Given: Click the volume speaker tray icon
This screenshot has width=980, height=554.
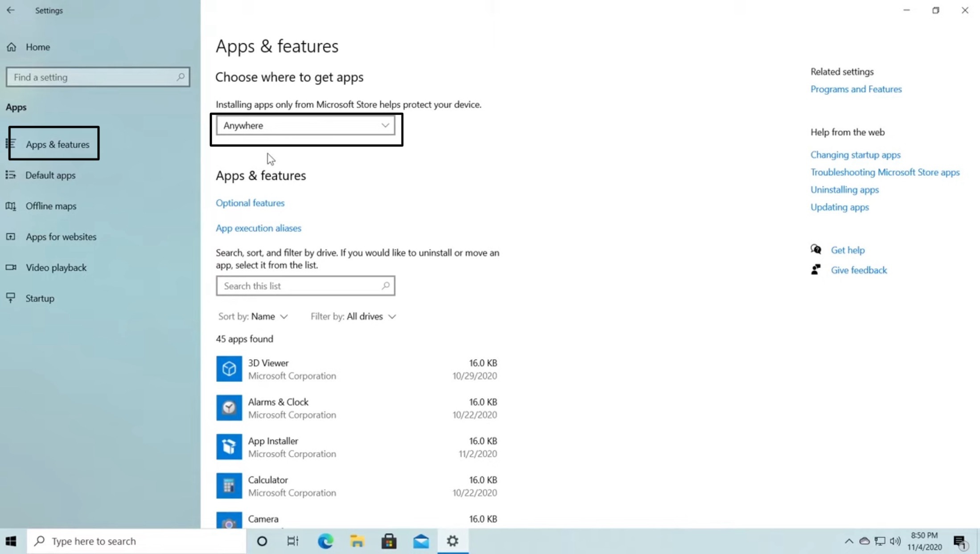Looking at the screenshot, I should click(x=895, y=541).
